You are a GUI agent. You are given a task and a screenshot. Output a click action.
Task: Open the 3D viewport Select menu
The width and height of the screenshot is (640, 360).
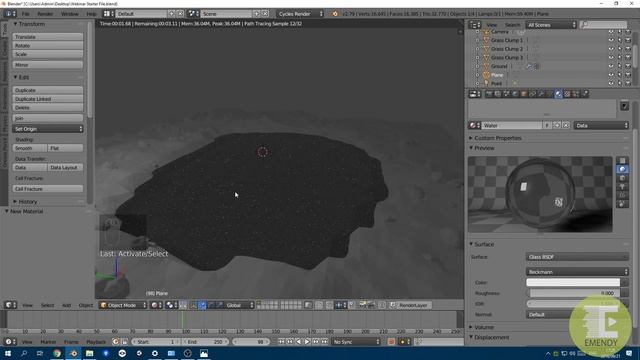click(47, 305)
